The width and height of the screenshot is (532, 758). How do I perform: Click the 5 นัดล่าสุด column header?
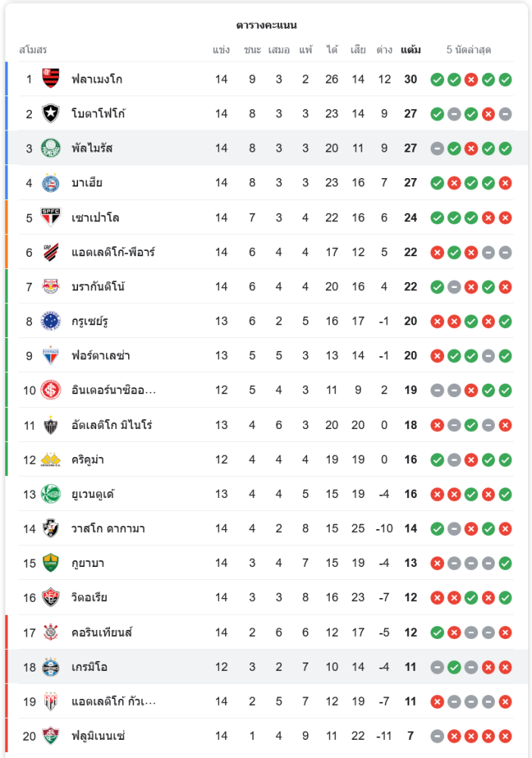[x=469, y=50]
